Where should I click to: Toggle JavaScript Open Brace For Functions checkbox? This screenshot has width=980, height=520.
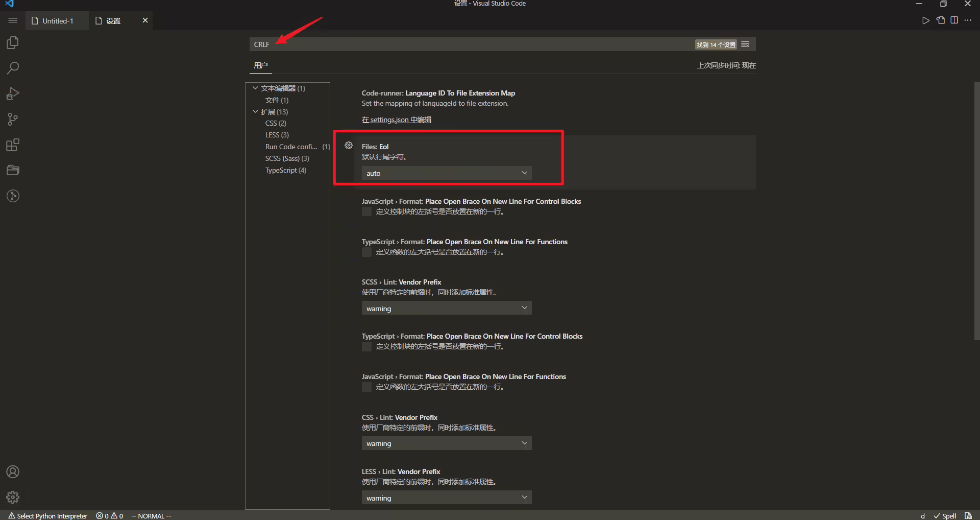[366, 387]
